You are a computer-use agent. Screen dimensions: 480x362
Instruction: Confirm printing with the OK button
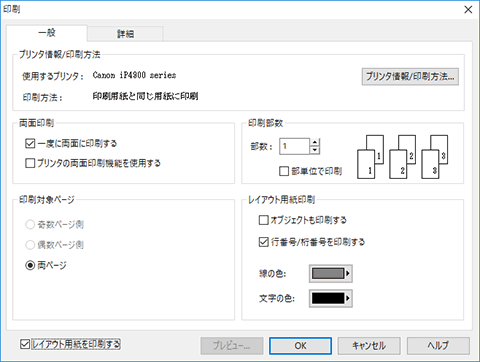[x=300, y=346]
